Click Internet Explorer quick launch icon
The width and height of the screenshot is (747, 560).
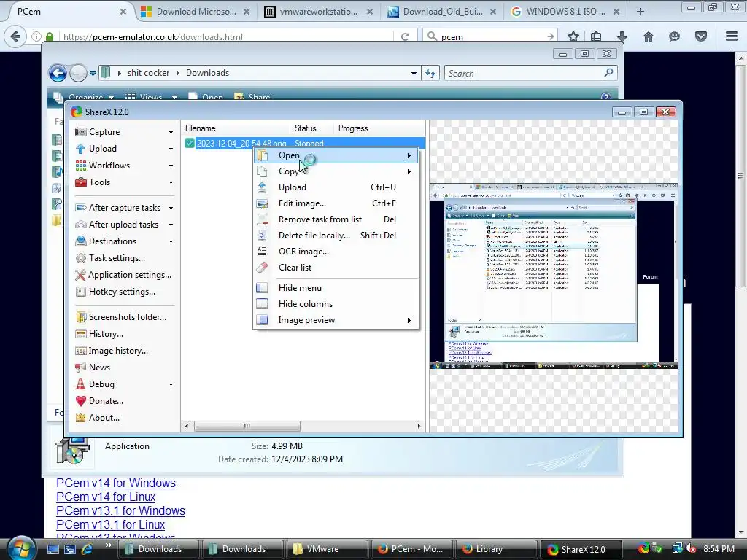pyautogui.click(x=87, y=549)
